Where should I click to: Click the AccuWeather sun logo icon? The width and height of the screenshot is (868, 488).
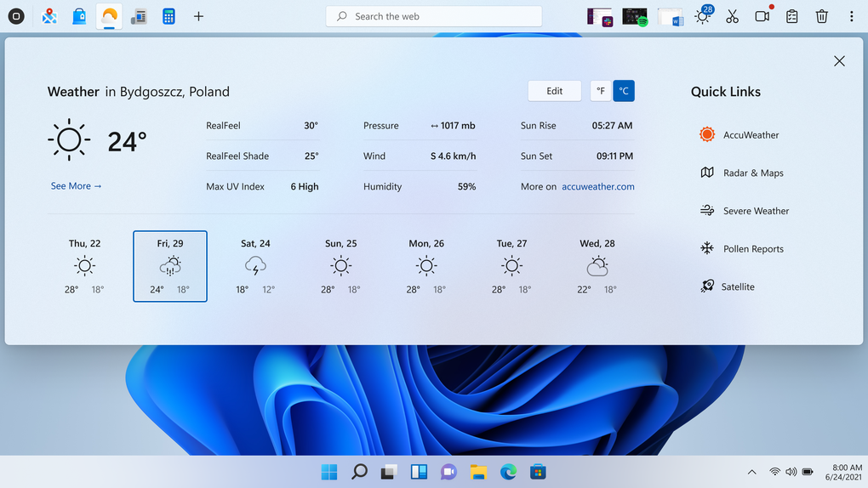707,133
